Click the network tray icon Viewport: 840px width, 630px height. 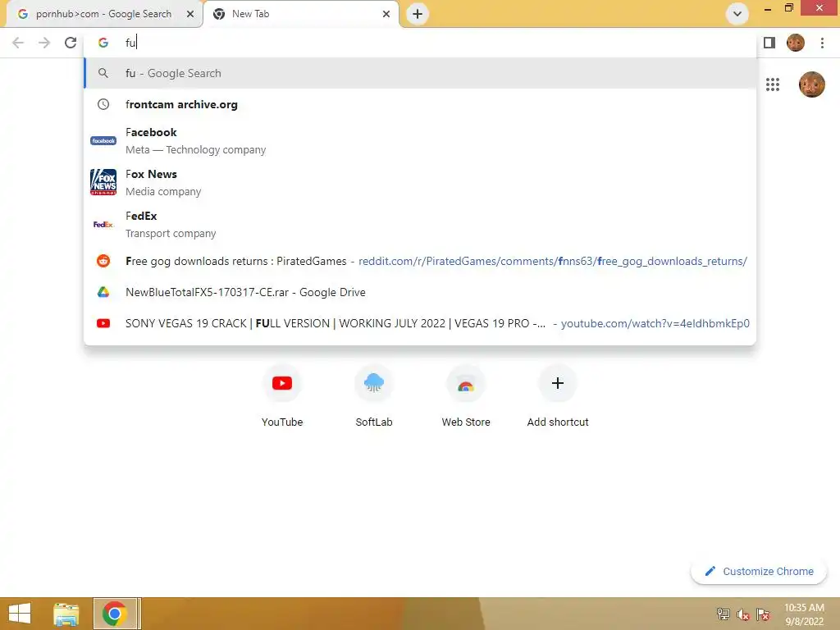point(724,614)
